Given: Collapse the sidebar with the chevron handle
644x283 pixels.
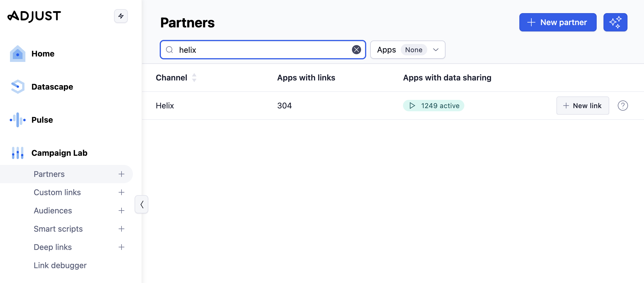Looking at the screenshot, I should pos(141,204).
